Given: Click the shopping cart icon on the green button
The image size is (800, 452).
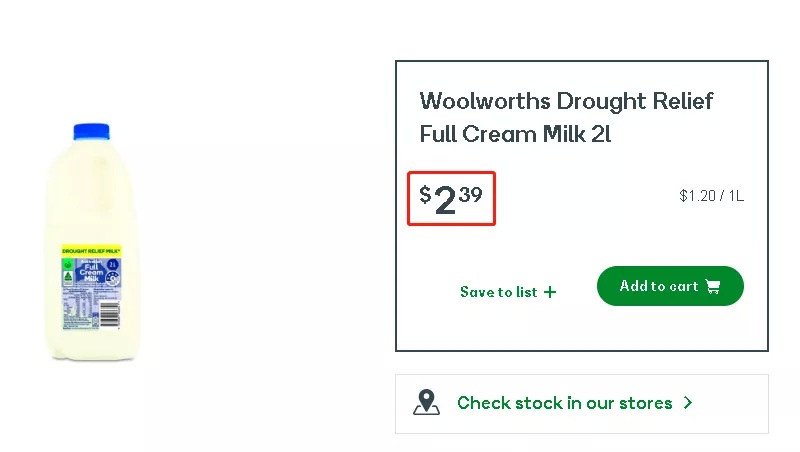Looking at the screenshot, I should [713, 286].
